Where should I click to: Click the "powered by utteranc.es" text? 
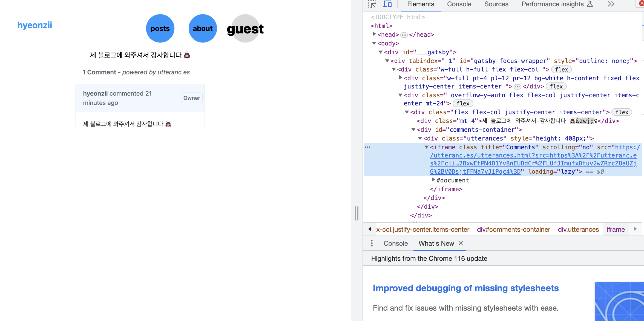click(x=156, y=72)
